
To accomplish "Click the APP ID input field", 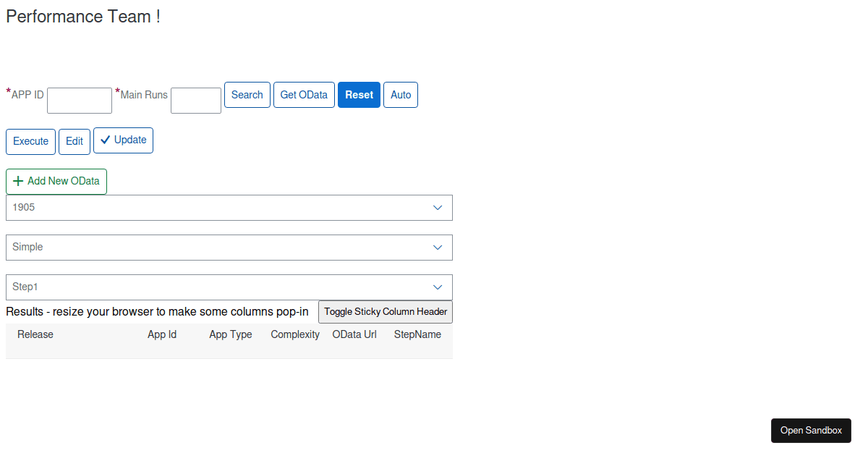I will [80, 101].
